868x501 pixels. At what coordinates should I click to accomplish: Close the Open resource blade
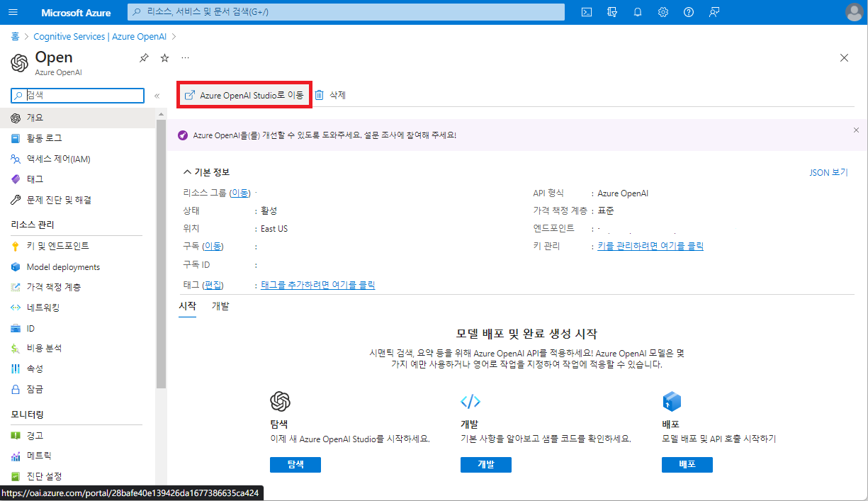point(844,58)
